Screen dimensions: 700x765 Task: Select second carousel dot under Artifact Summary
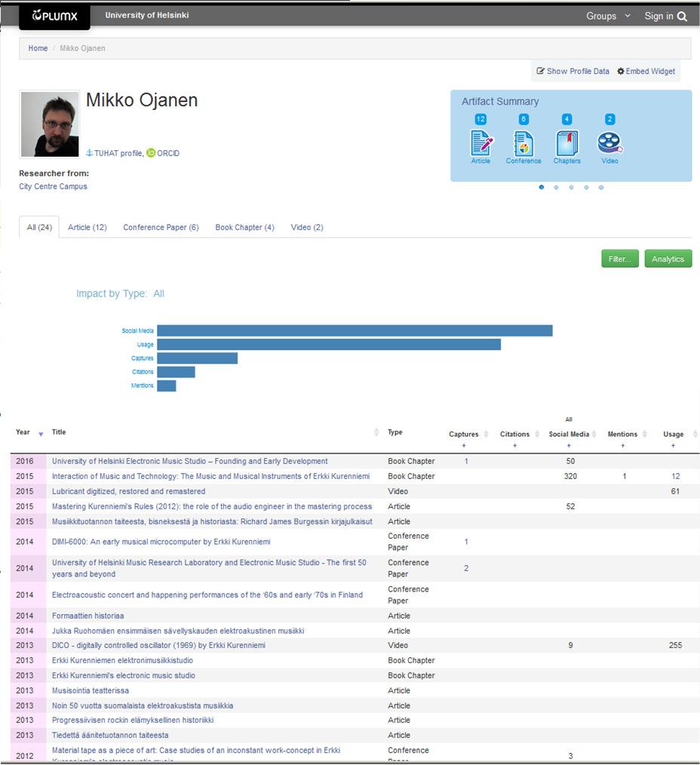pos(556,187)
